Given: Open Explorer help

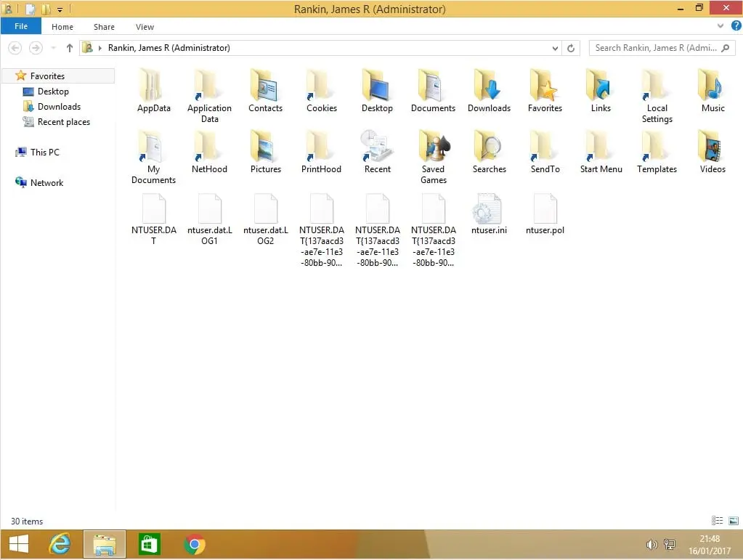Looking at the screenshot, I should 736,26.
